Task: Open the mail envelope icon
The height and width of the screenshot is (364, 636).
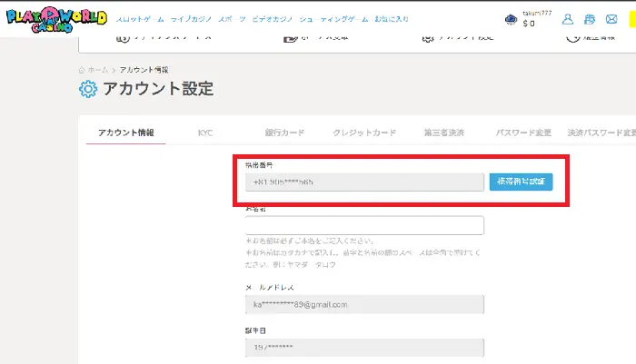Action: pos(611,18)
